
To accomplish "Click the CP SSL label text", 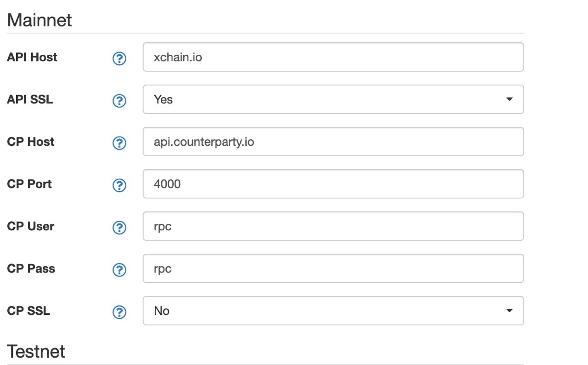I will 28,311.
